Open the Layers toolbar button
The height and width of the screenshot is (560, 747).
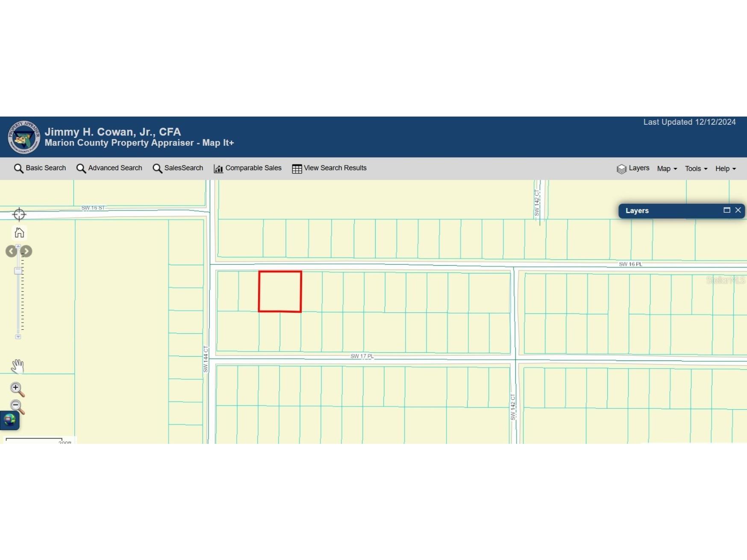[633, 168]
